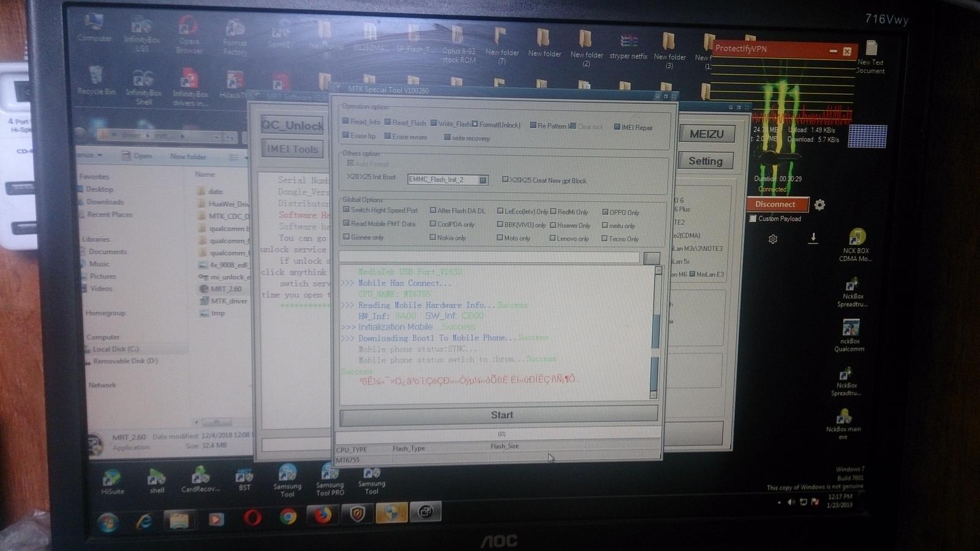Click the ProtectifyVPN download arrow icon
This screenshot has height=551, width=980.
pos(813,238)
